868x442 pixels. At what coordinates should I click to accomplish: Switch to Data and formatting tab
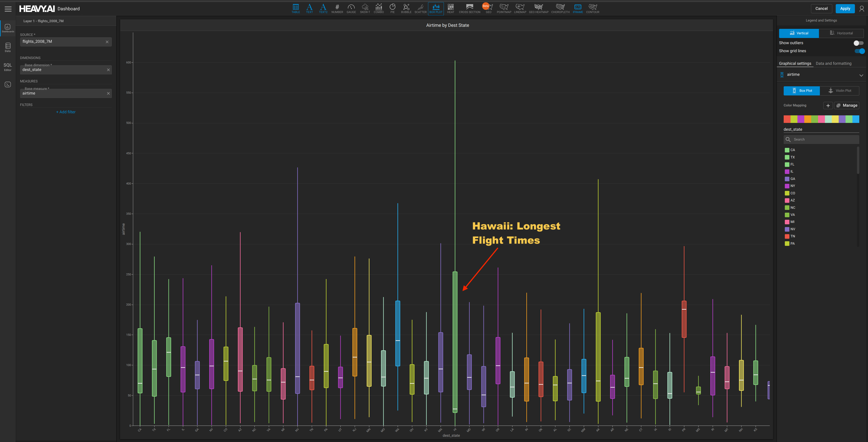coord(833,63)
